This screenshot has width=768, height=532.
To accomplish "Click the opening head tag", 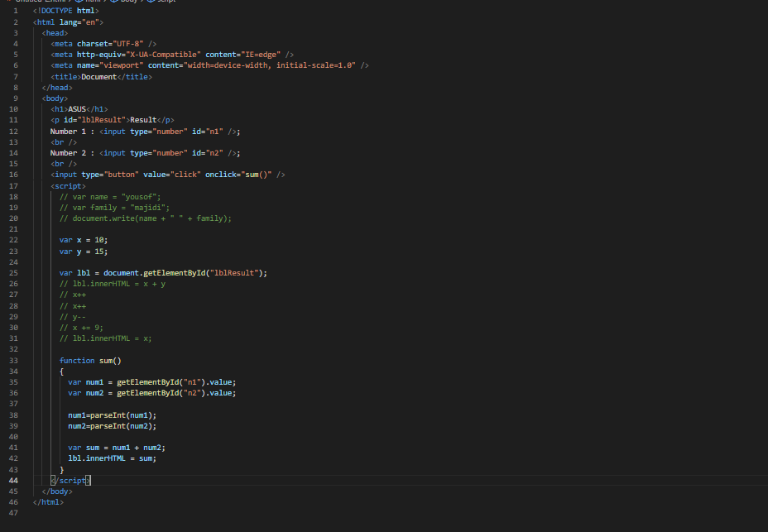I will pos(55,33).
